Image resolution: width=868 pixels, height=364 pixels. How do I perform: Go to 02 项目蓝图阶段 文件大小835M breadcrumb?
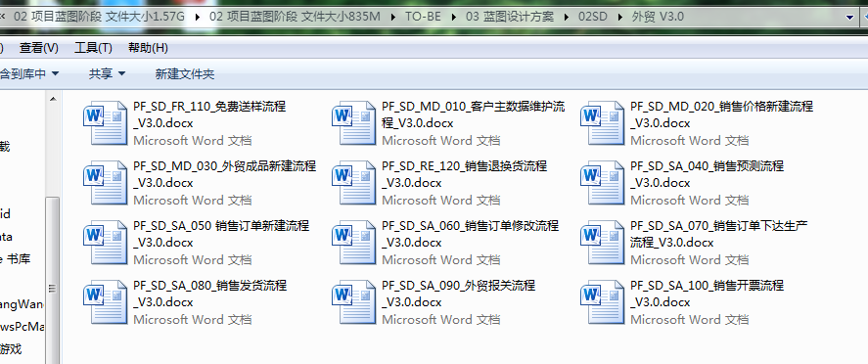[x=295, y=17]
